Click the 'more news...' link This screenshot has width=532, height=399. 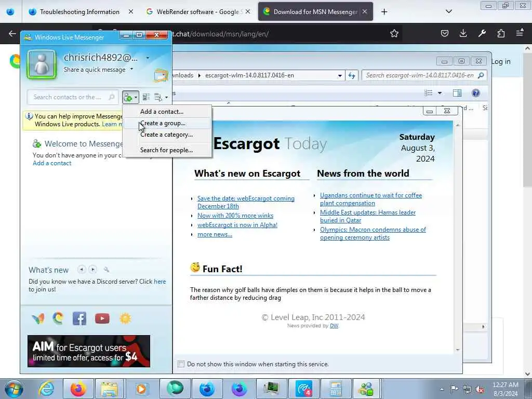(215, 234)
